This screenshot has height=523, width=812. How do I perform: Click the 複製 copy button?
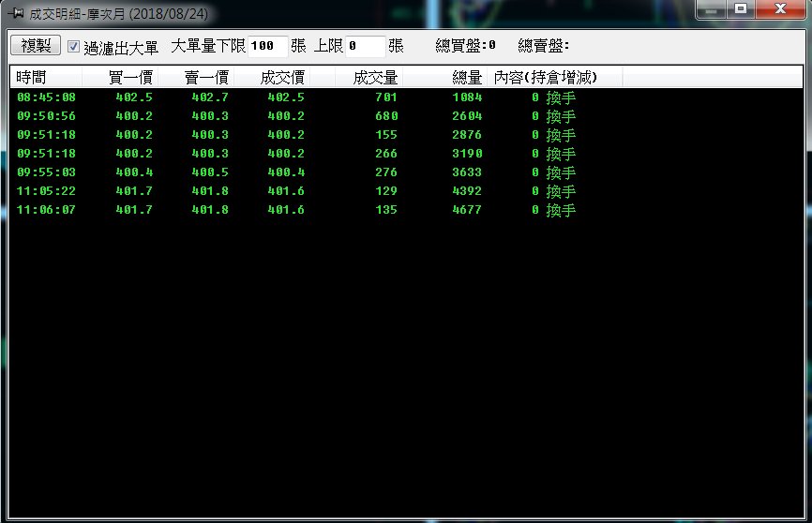click(x=36, y=46)
